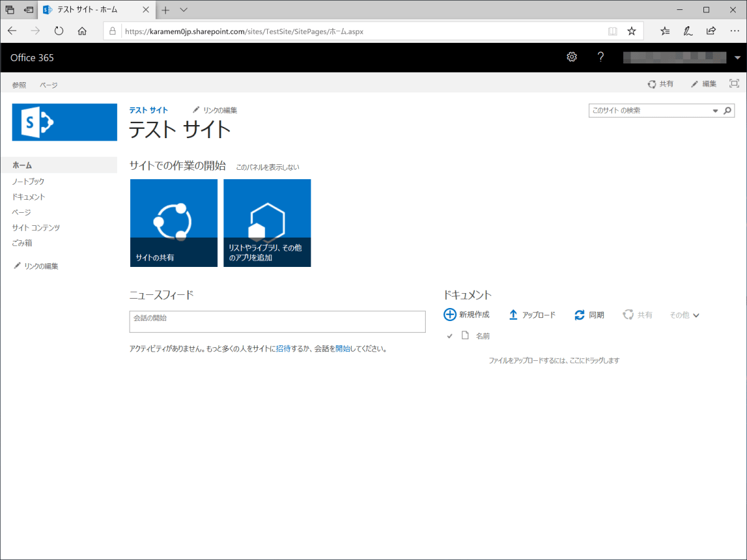Viewport: 747px width, 560px height.
Task: Click 同期 sync icon
Action: coord(580,315)
